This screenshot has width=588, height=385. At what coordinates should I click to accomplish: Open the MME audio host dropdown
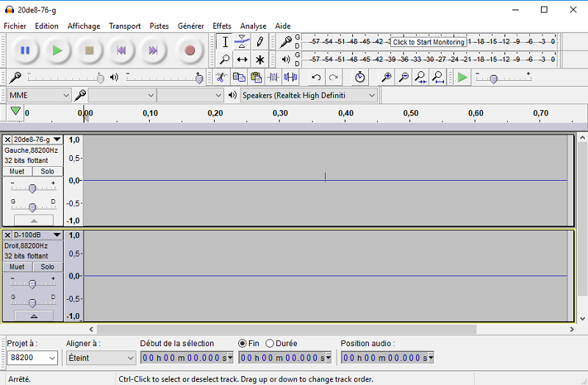pos(39,96)
